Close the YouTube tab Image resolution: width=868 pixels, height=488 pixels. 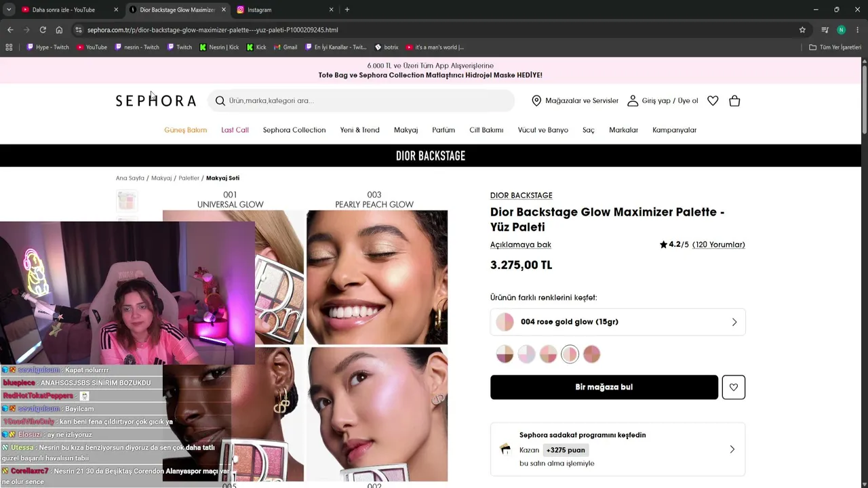[116, 9]
